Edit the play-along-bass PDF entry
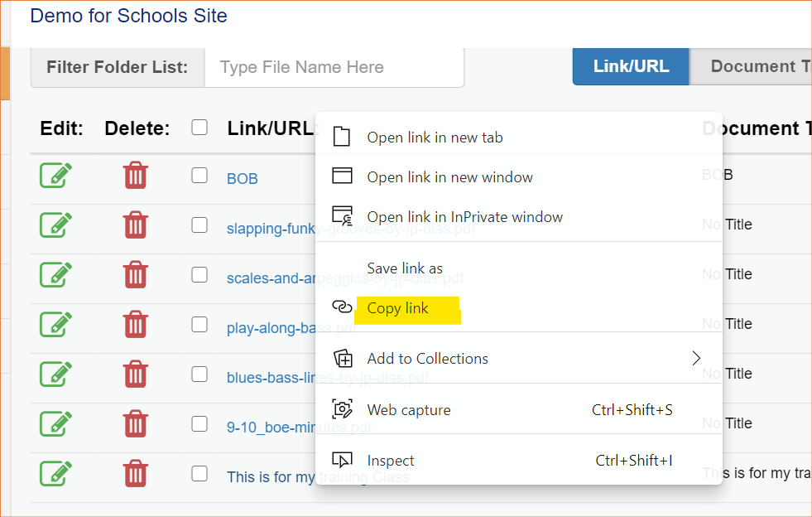 [55, 325]
